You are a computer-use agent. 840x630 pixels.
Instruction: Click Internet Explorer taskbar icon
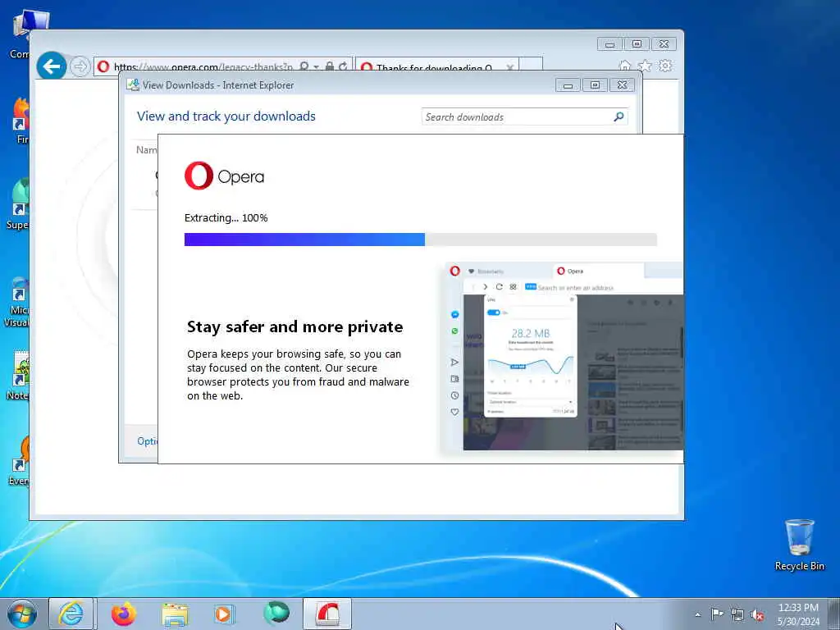click(x=71, y=614)
